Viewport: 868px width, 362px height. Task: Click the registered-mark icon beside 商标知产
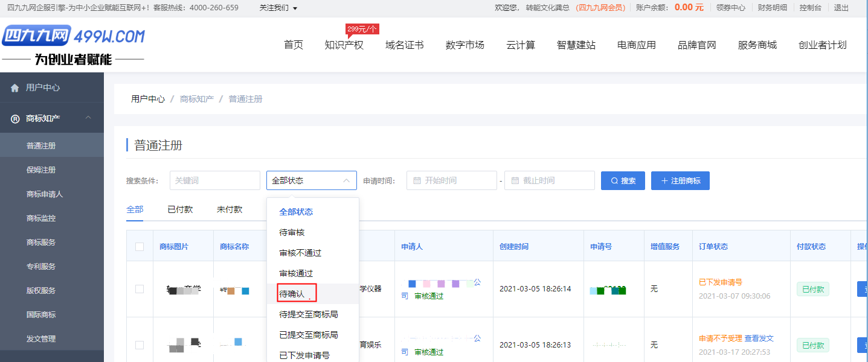click(x=15, y=119)
